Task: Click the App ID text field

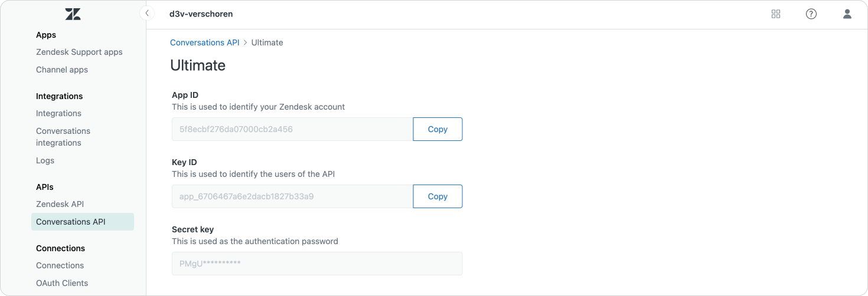Action: [292, 129]
